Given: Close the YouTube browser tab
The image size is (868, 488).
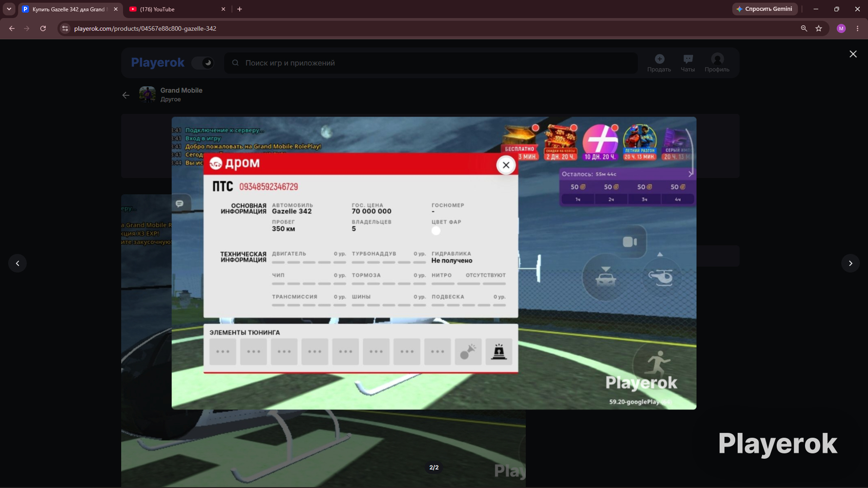Looking at the screenshot, I should [223, 9].
